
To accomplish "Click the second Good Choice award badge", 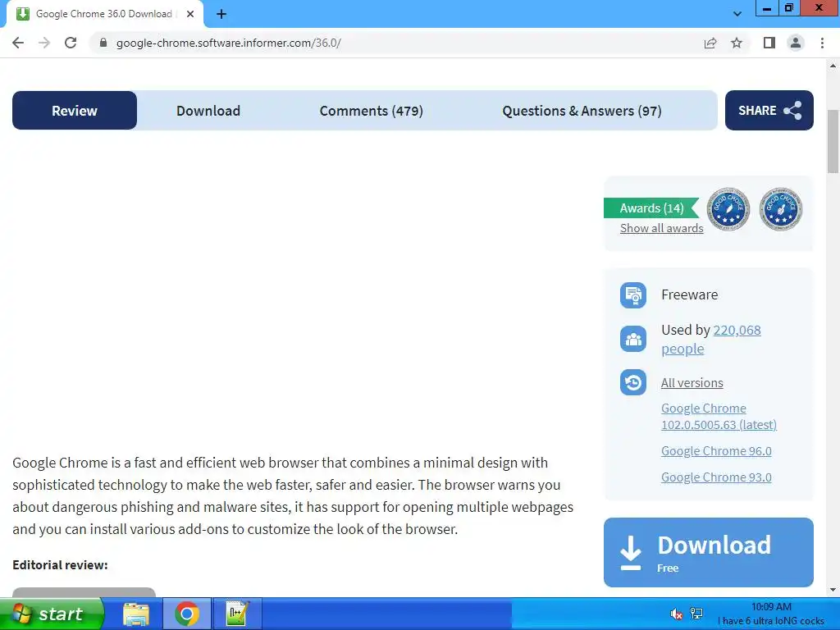I will 781,209.
